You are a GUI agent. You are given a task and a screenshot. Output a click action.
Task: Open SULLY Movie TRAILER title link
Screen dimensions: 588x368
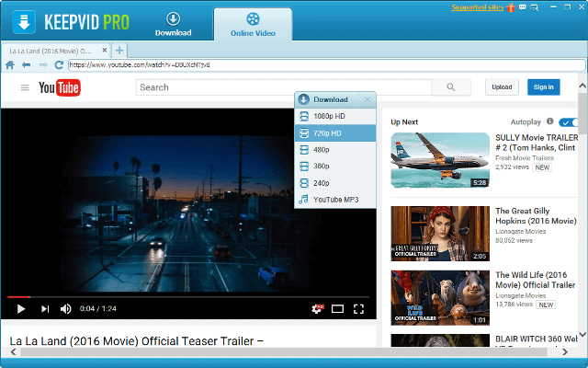pos(537,143)
